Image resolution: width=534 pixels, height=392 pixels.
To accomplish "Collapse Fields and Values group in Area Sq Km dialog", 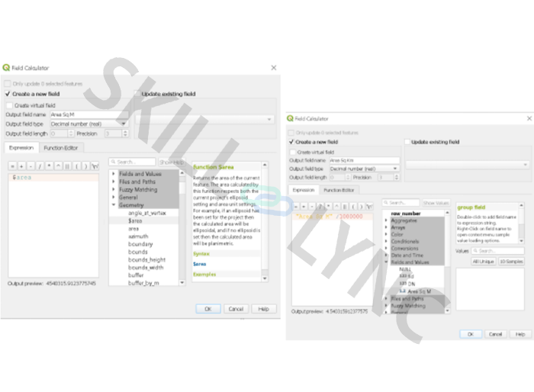I will (x=386, y=262).
